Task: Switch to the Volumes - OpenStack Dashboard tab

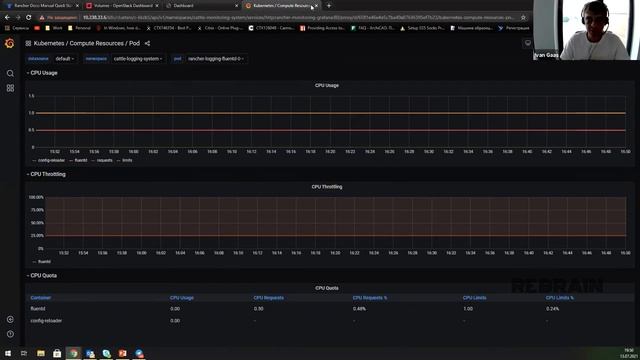Action: click(121, 6)
